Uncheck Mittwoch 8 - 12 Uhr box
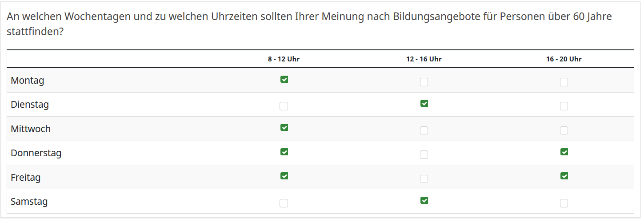Image resolution: width=644 pixels, height=219 pixels. [284, 127]
